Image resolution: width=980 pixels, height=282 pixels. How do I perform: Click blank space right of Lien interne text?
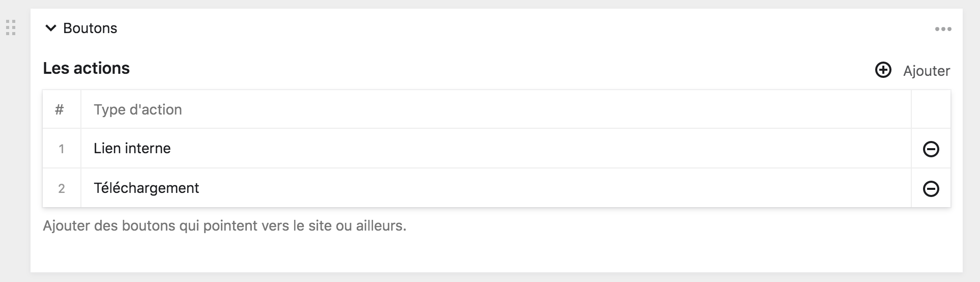pyautogui.click(x=509, y=149)
